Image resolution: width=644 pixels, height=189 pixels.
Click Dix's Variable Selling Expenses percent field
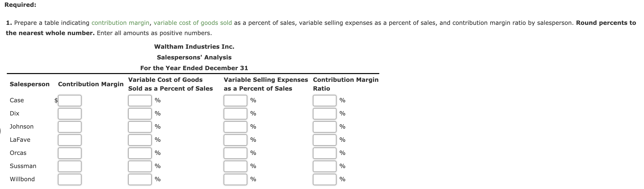[235, 113]
